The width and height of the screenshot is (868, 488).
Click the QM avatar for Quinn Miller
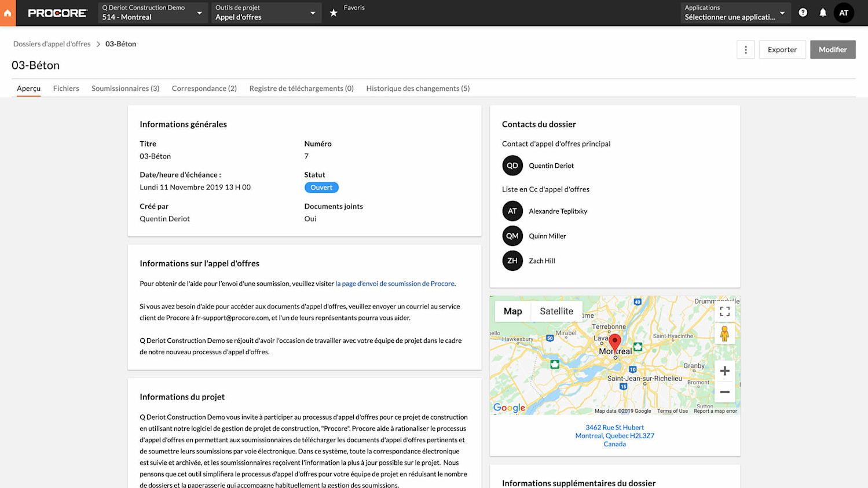pos(512,236)
